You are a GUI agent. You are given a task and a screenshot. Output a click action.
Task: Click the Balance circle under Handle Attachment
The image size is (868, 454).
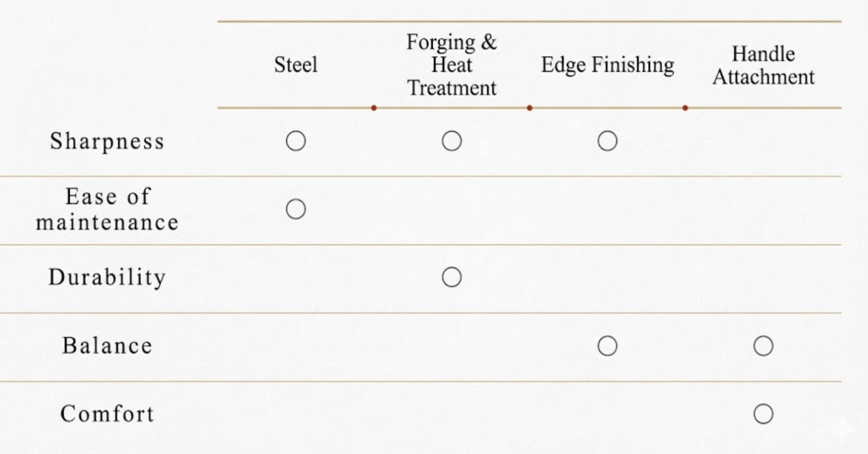763,345
